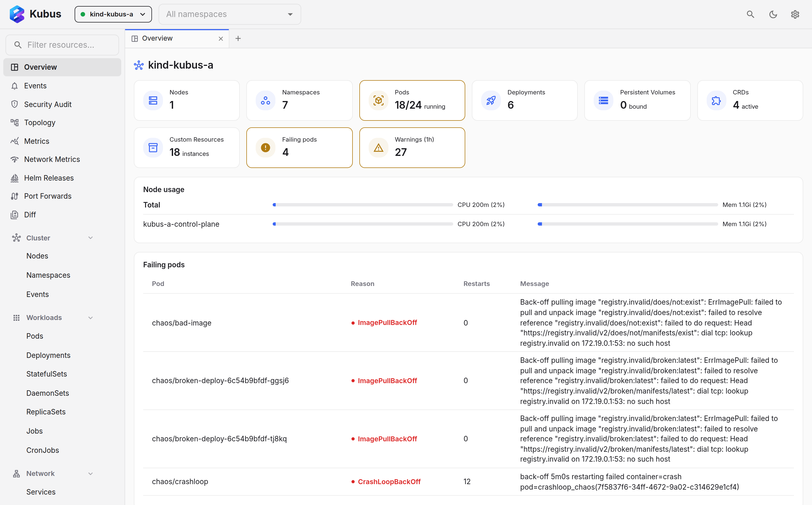Click the Diff icon in sidebar
This screenshot has width=812, height=505.
[x=14, y=215]
